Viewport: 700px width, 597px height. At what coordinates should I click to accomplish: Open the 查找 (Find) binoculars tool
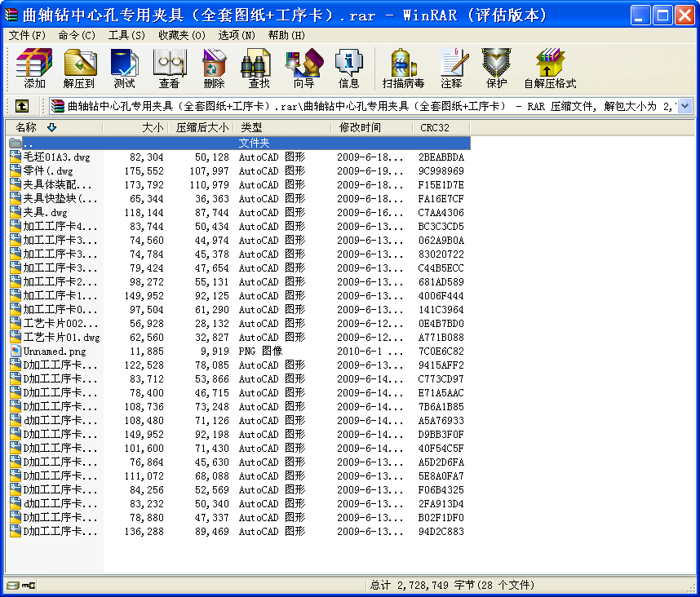click(x=259, y=68)
